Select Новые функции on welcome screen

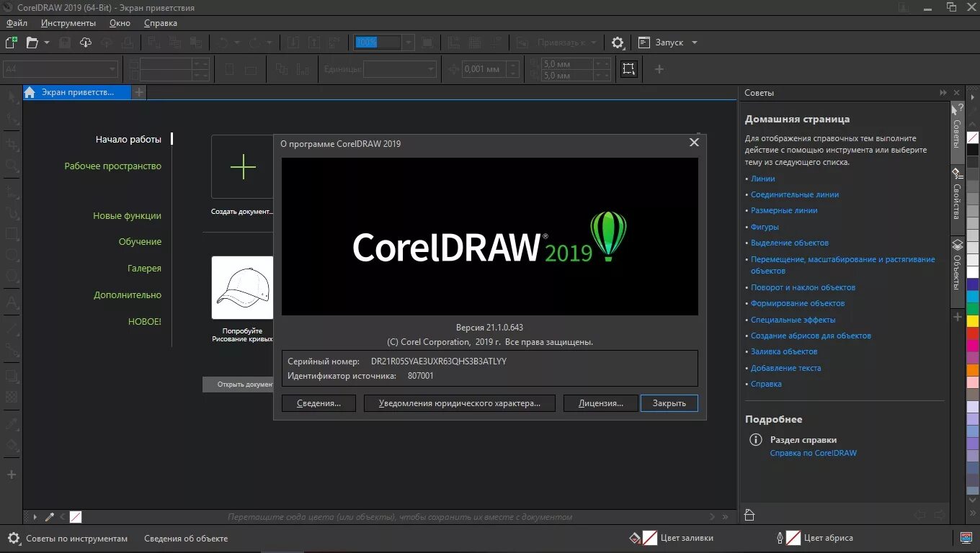(127, 215)
